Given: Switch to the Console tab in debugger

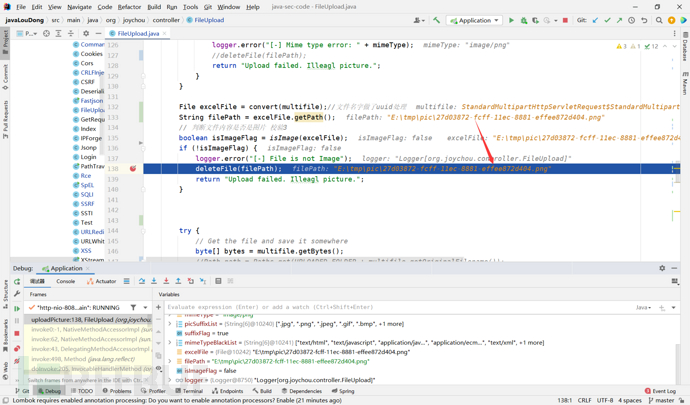Looking at the screenshot, I should (65, 281).
